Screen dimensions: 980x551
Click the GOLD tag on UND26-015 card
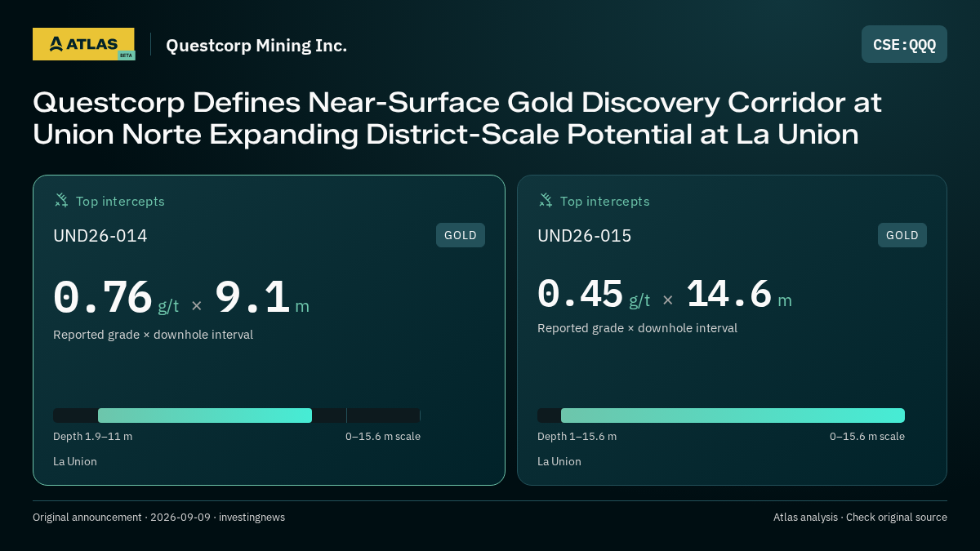click(x=902, y=235)
